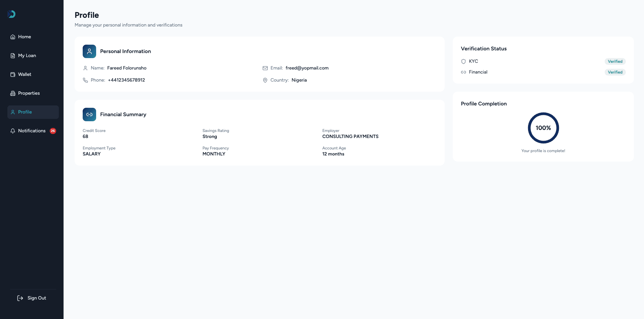The width and height of the screenshot is (644, 319).
Task: Click the Financial verification label
Action: point(478,72)
